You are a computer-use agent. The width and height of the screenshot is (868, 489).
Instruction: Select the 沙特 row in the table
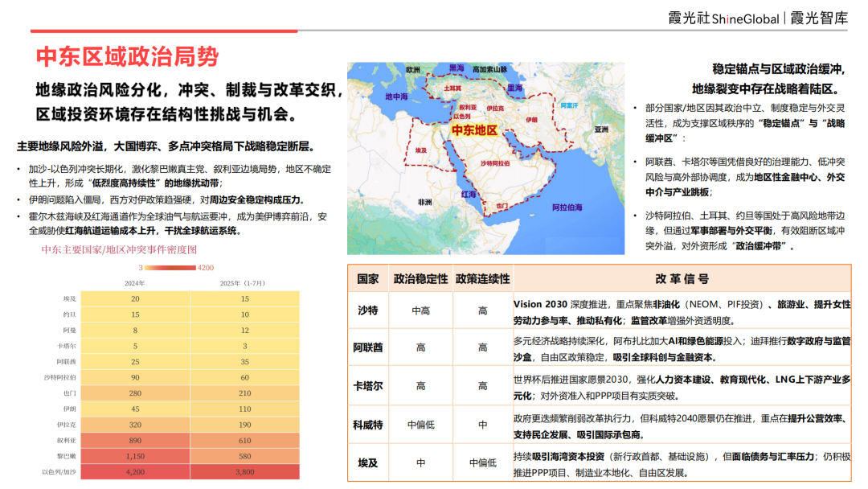click(366, 309)
